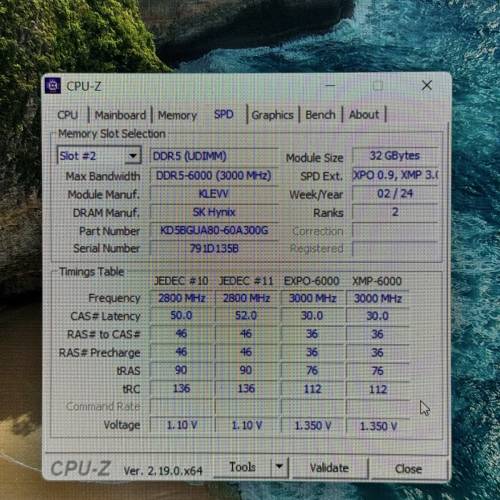Click the empty Correction field

coord(395,231)
